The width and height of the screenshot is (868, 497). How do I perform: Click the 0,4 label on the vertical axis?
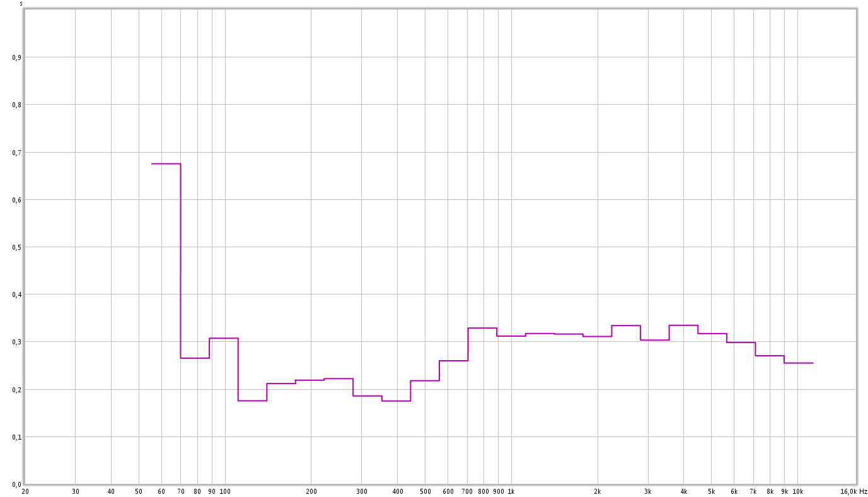click(16, 295)
